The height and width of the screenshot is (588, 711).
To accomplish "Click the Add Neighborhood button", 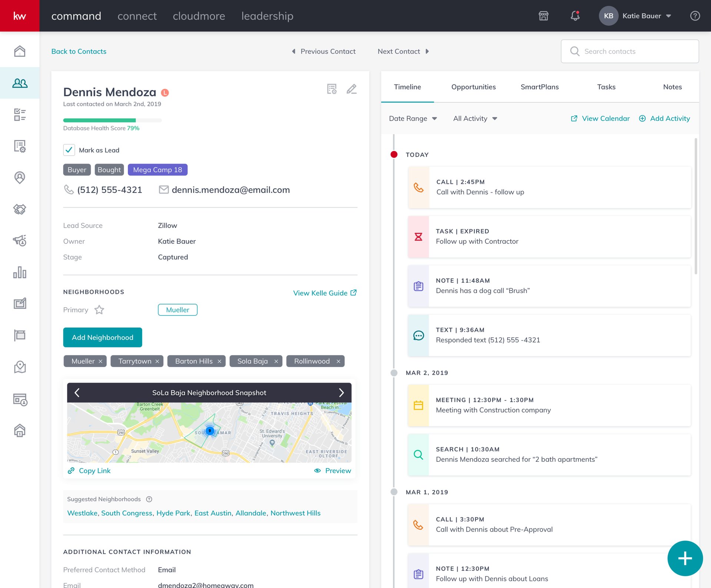I will click(103, 337).
